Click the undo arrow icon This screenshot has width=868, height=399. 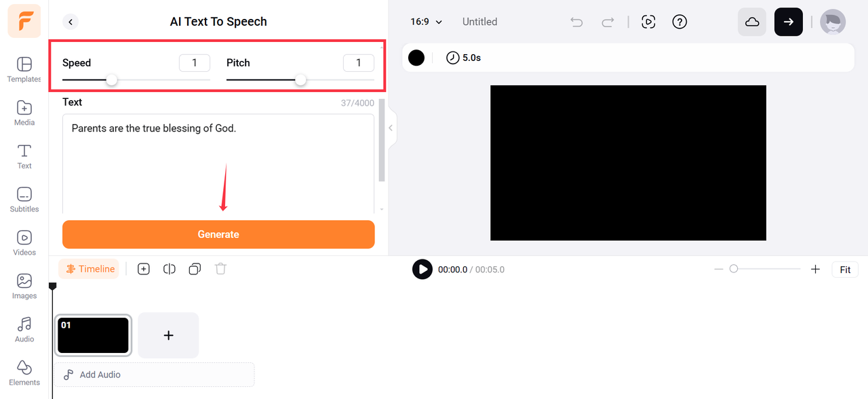pos(576,22)
